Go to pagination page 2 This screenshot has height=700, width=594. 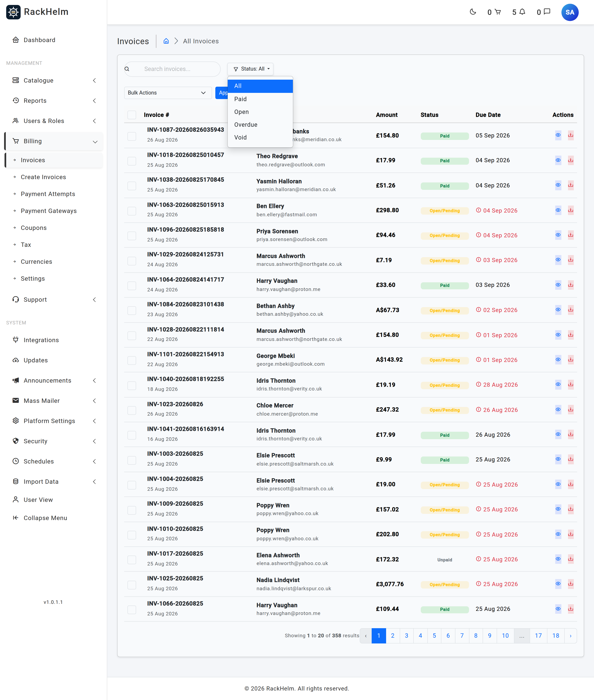(x=393, y=636)
